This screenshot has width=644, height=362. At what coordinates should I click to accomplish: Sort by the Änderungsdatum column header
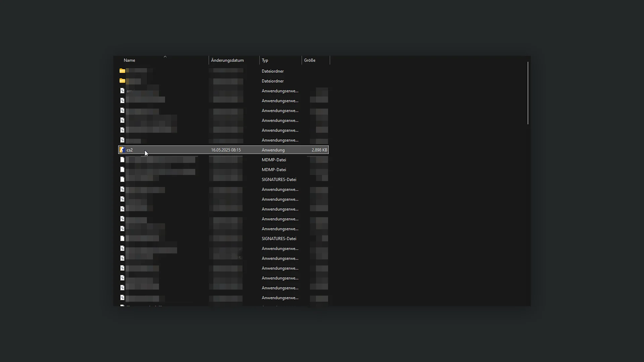(227, 60)
